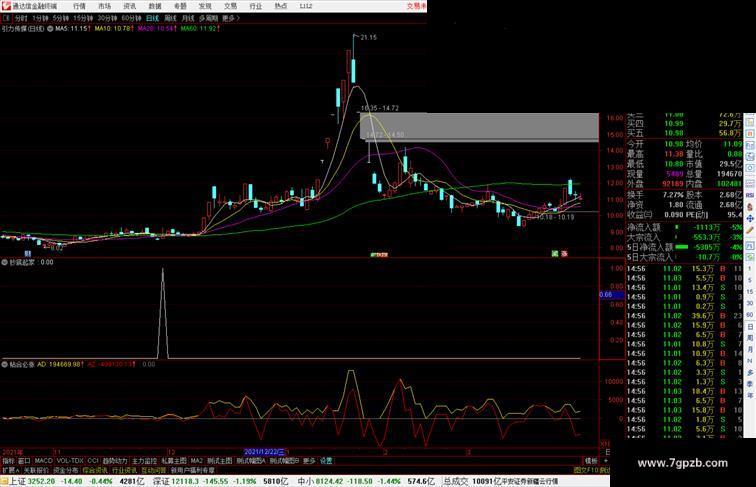Open the 资金分布 tab
756x487 pixels.
[x=66, y=470]
